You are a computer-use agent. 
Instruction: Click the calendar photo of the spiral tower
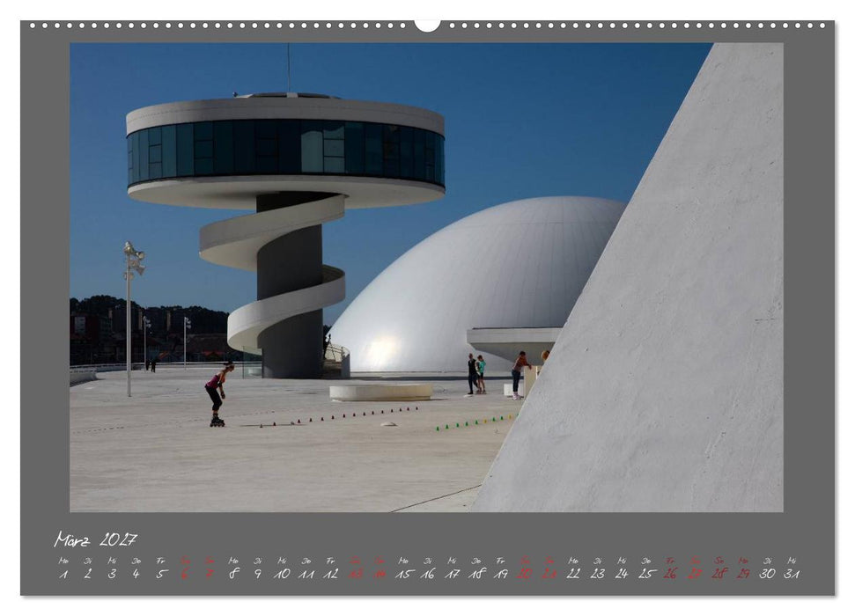(x=426, y=277)
